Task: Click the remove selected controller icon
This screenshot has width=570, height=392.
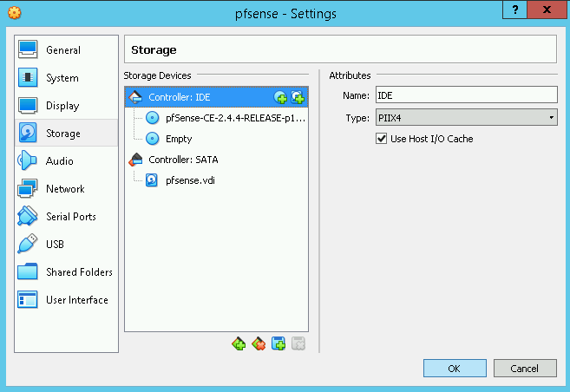Action: [x=258, y=344]
